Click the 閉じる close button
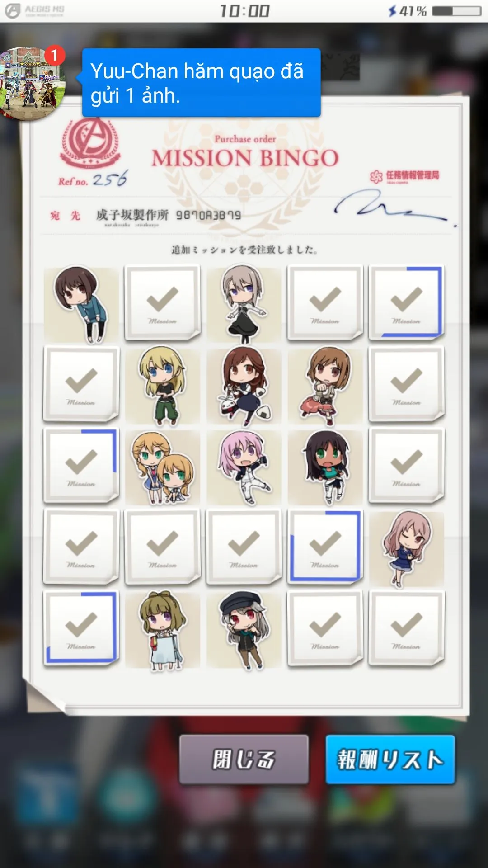 pos(244,759)
